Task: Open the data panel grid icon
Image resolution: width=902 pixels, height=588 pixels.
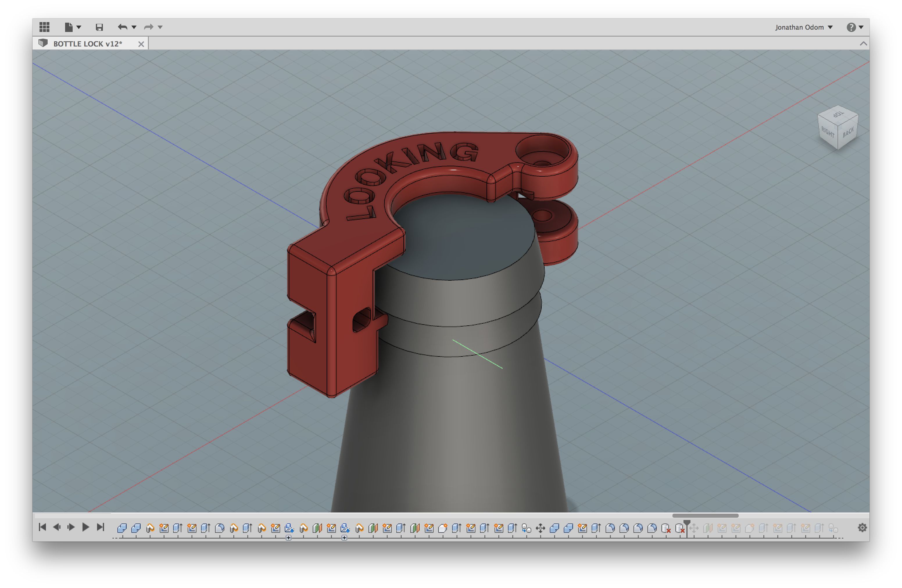Action: click(x=44, y=27)
